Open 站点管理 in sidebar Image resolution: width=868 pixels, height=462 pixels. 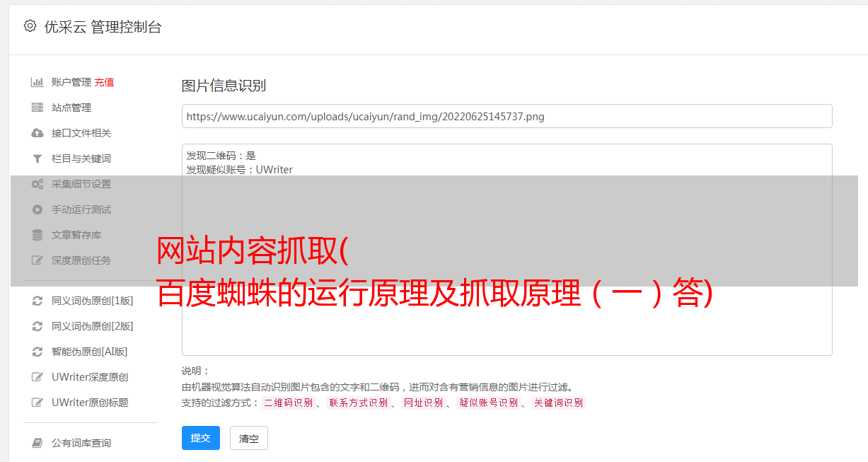point(71,108)
